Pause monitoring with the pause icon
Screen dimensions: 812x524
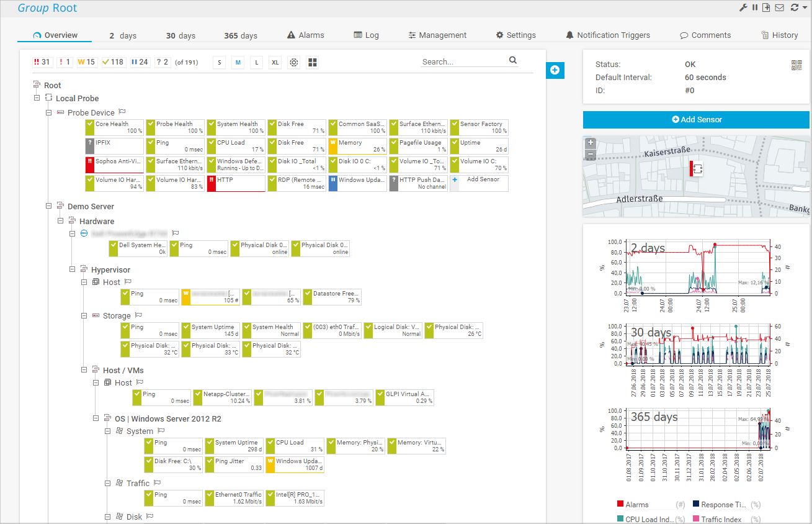(x=755, y=7)
